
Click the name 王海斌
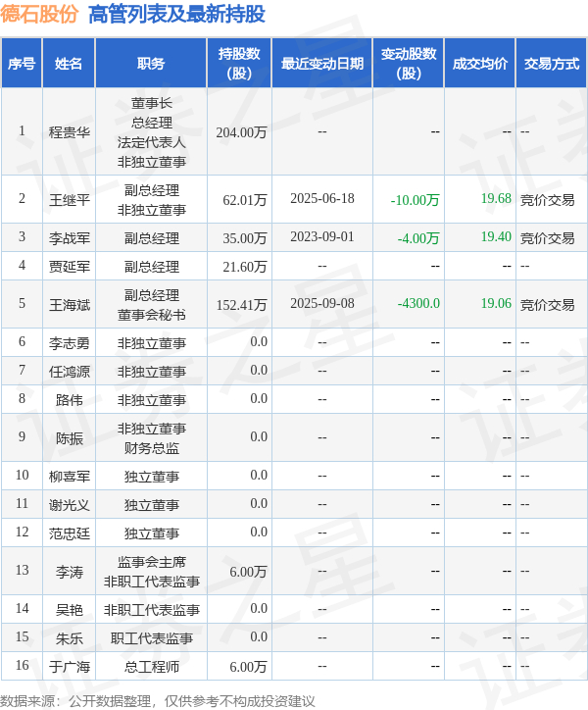[70, 305]
